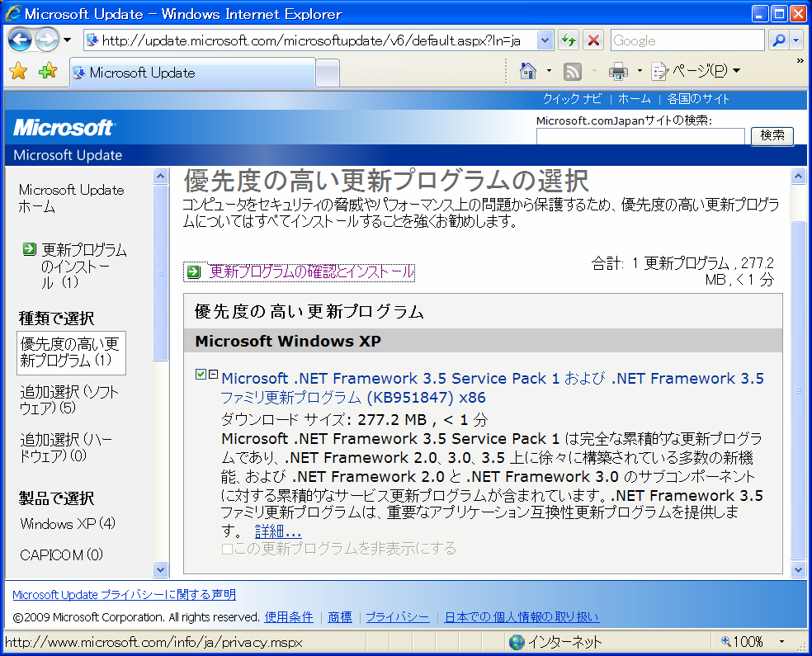Open Microsoft Update ホーム in sidebar
The image size is (812, 656).
click(x=71, y=198)
